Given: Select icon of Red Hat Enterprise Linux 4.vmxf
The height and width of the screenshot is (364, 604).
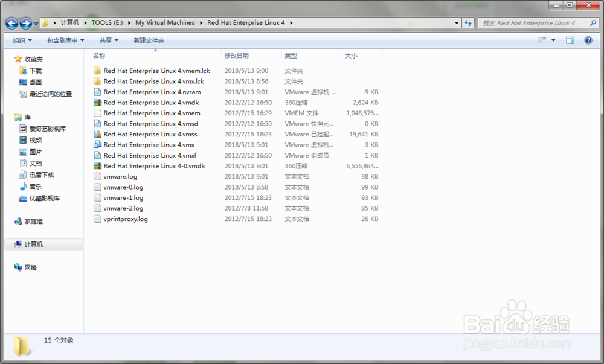Looking at the screenshot, I should tap(97, 155).
